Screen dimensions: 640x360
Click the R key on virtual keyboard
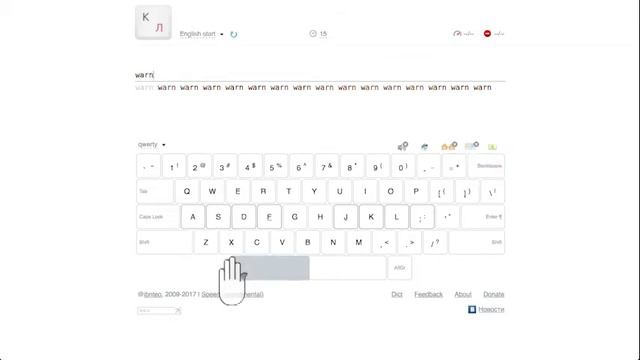coord(263,191)
